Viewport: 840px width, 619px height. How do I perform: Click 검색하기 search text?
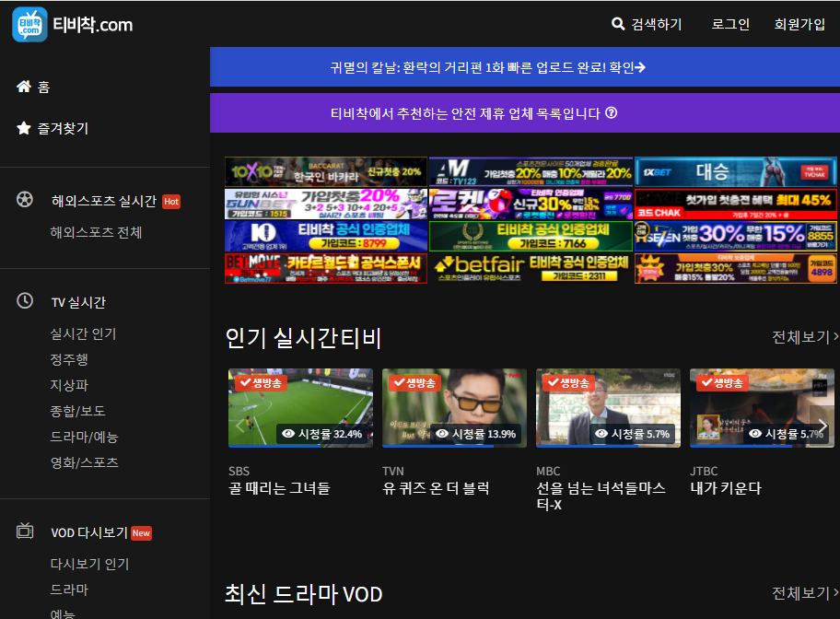pos(656,24)
